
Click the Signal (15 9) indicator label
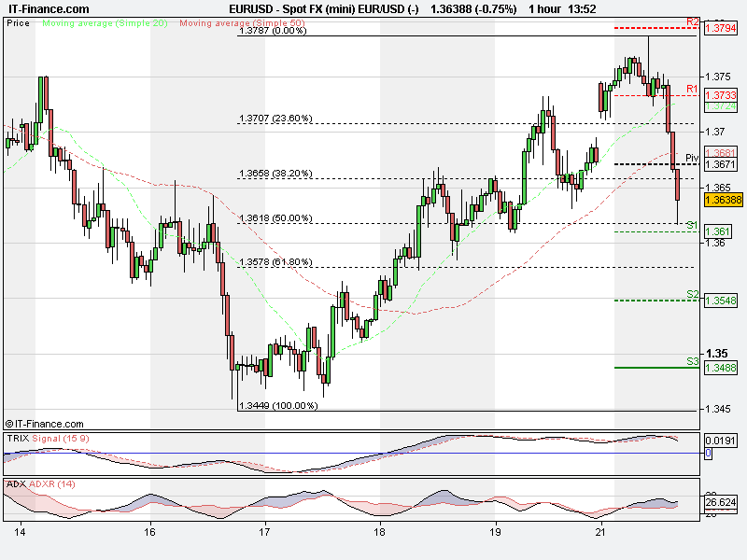click(x=61, y=438)
